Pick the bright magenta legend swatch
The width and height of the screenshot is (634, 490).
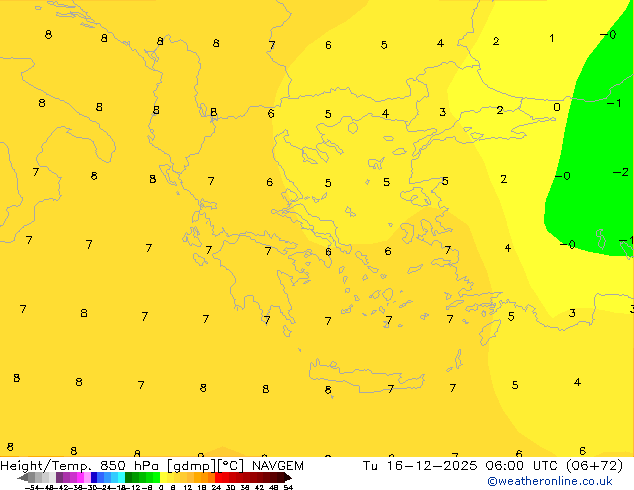click(x=80, y=477)
